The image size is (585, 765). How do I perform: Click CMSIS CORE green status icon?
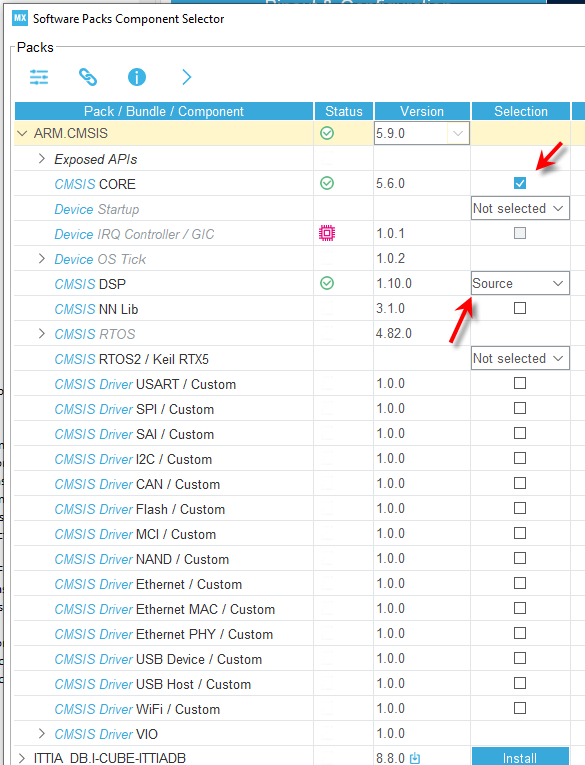327,183
